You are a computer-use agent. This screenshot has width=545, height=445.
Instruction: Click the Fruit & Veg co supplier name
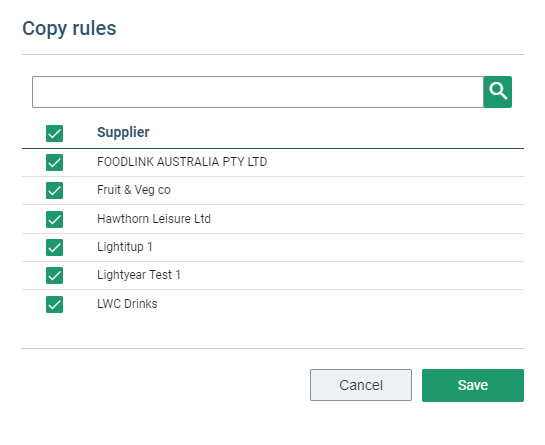click(x=134, y=190)
